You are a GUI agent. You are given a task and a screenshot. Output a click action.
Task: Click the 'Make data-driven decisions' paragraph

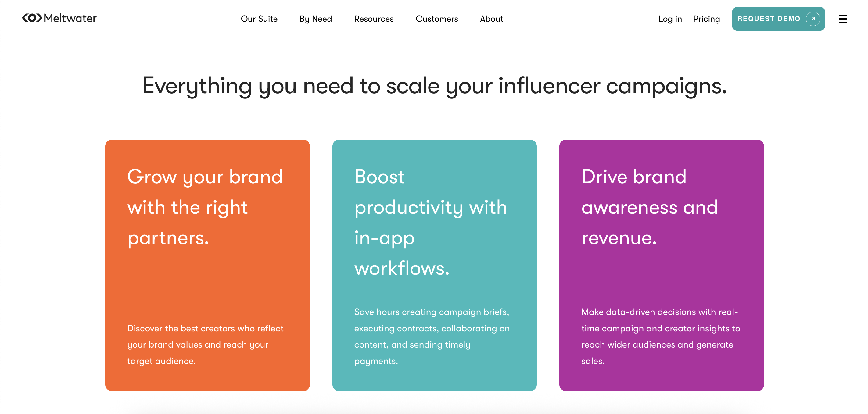point(660,336)
